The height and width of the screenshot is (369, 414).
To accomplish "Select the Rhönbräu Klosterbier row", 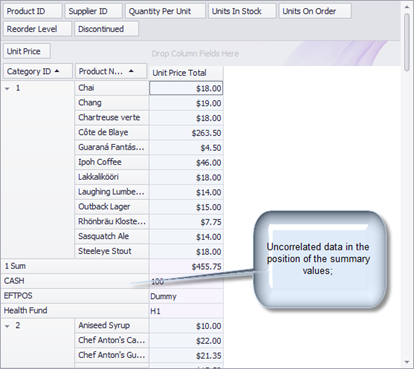I will 112,222.
